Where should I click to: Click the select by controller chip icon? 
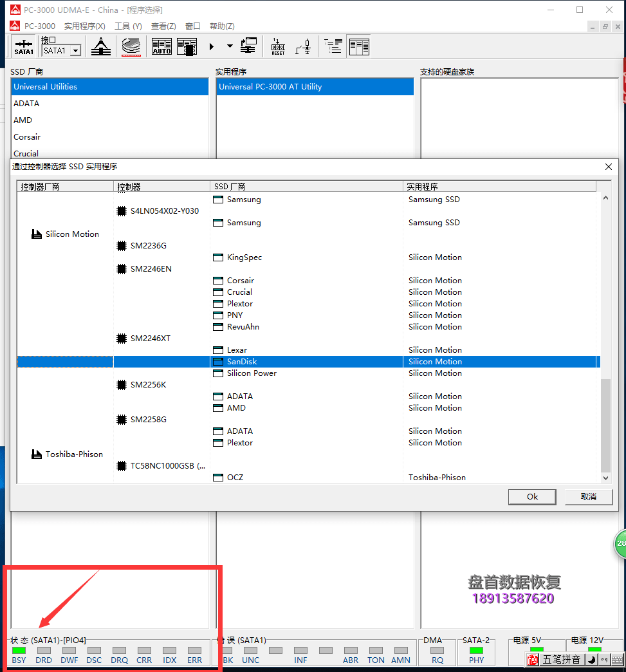coord(187,47)
